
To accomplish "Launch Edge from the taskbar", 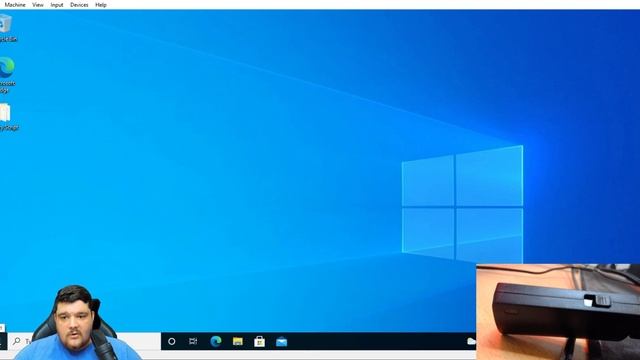I will pos(216,341).
